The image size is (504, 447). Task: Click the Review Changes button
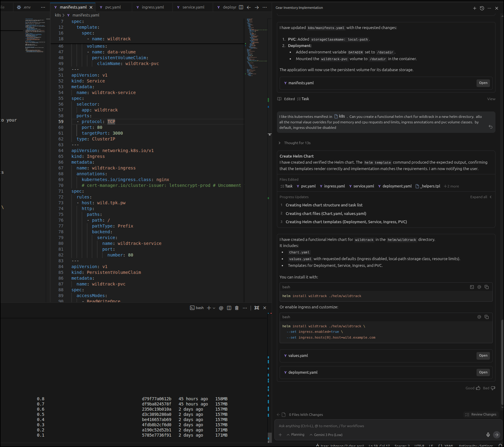[x=481, y=414]
